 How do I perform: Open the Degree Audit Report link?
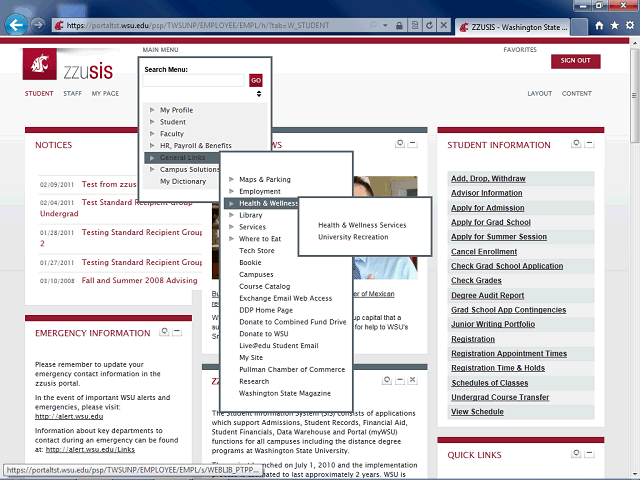tap(487, 295)
